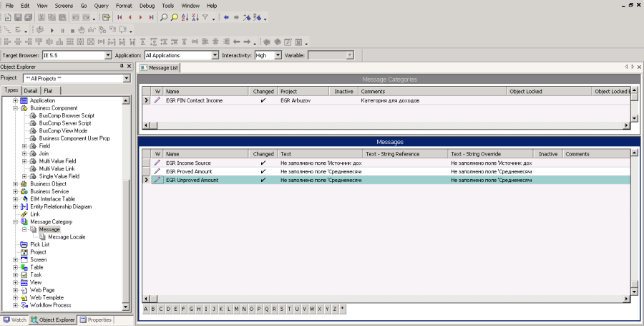644x326 pixels.
Task: Navigate forward with gray right arrow icon
Action: click(236, 17)
